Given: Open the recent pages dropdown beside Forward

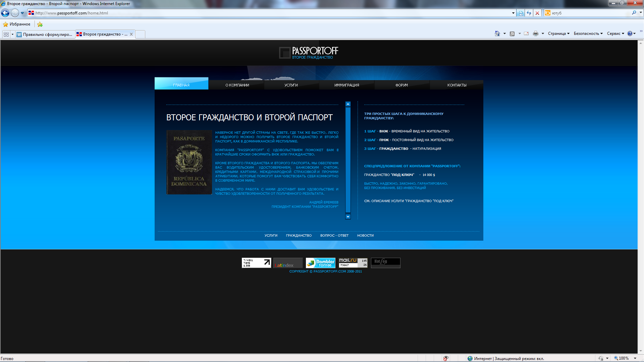Looking at the screenshot, I should click(x=22, y=13).
